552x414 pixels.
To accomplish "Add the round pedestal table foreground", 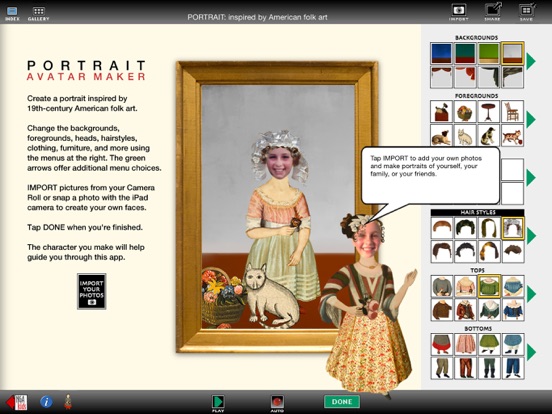I will pyautogui.click(x=489, y=111).
